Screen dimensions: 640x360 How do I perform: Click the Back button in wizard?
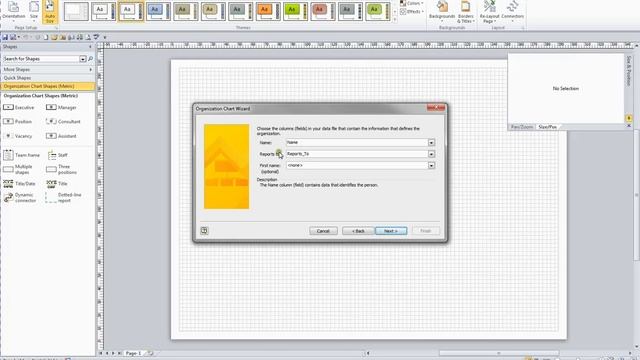(358, 231)
